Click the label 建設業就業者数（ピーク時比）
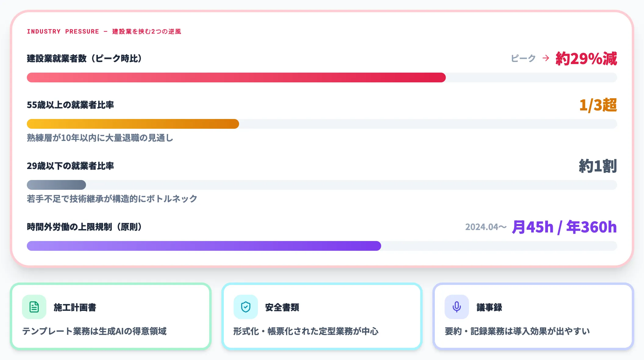 point(84,58)
